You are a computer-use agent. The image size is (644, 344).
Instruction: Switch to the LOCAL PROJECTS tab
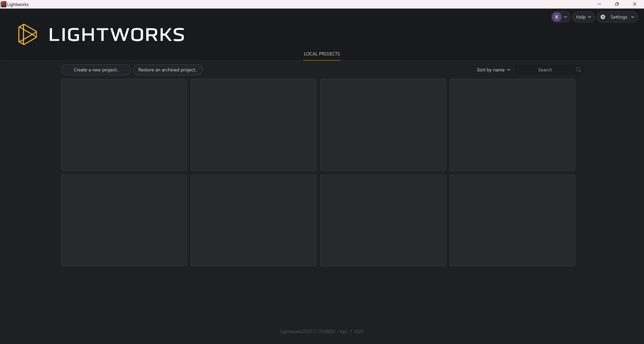[322, 54]
